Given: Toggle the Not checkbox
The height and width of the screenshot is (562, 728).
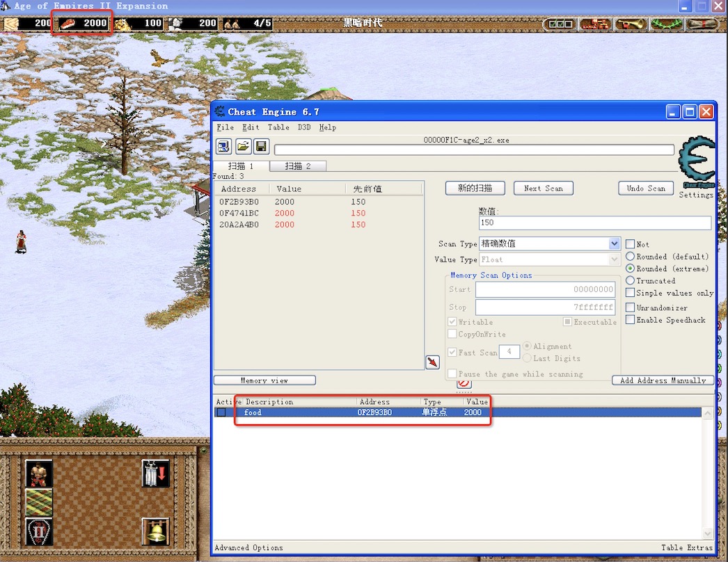Looking at the screenshot, I should (x=630, y=244).
